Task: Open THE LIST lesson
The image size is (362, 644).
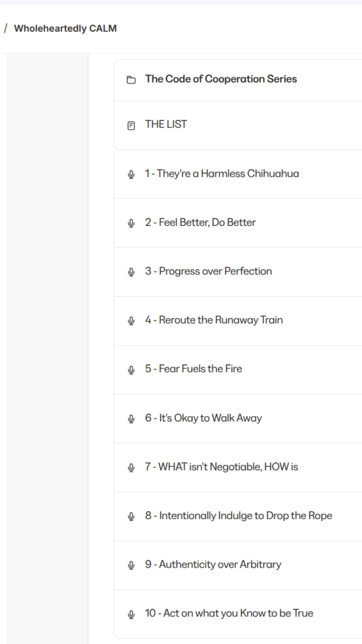Action: 166,124
